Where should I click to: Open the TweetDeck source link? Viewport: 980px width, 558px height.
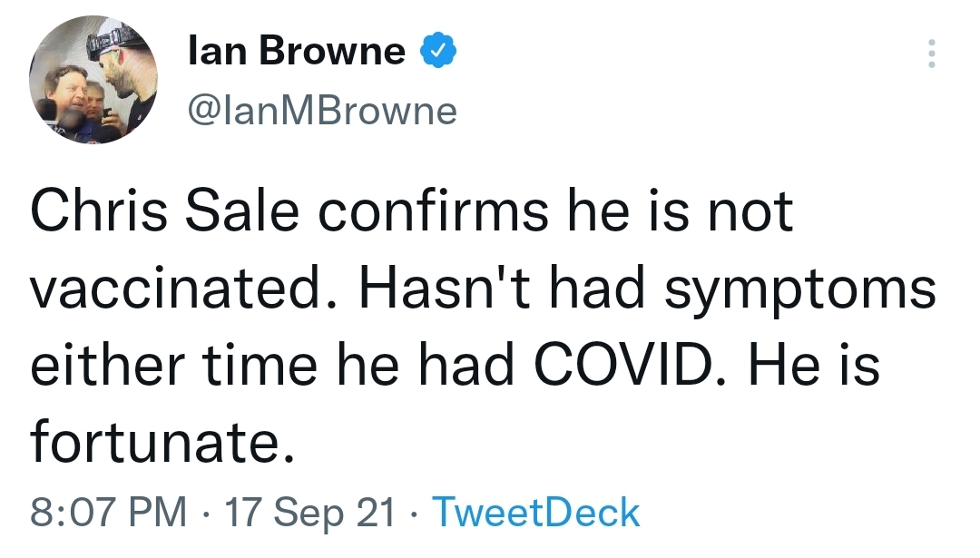[536, 513]
